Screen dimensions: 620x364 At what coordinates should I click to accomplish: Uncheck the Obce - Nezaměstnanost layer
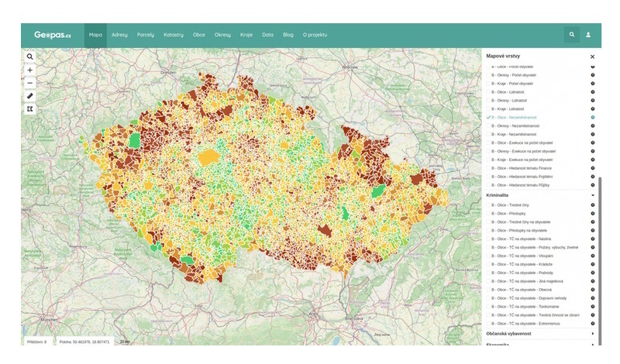[490, 117]
